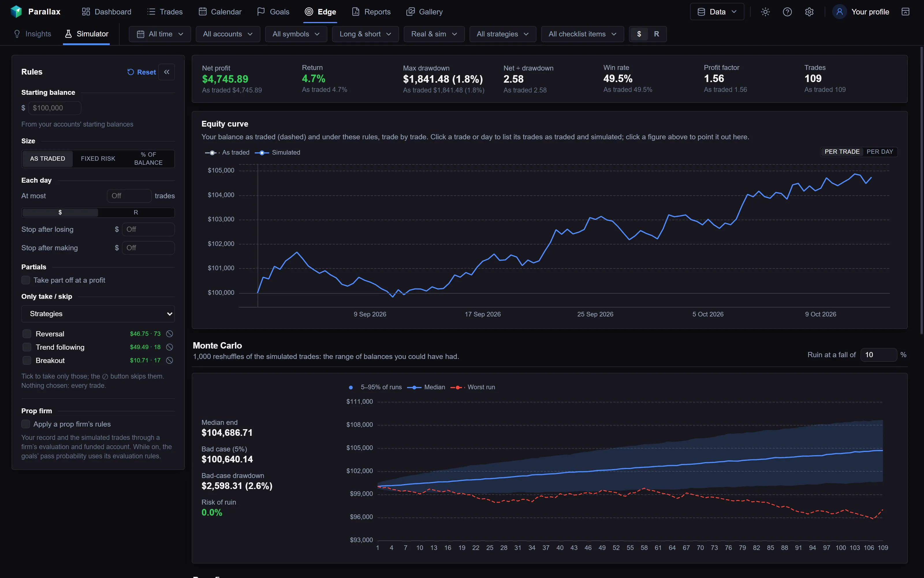This screenshot has height=578, width=924.
Task: Skip the Breakout strategy with its skip icon
Action: click(169, 360)
